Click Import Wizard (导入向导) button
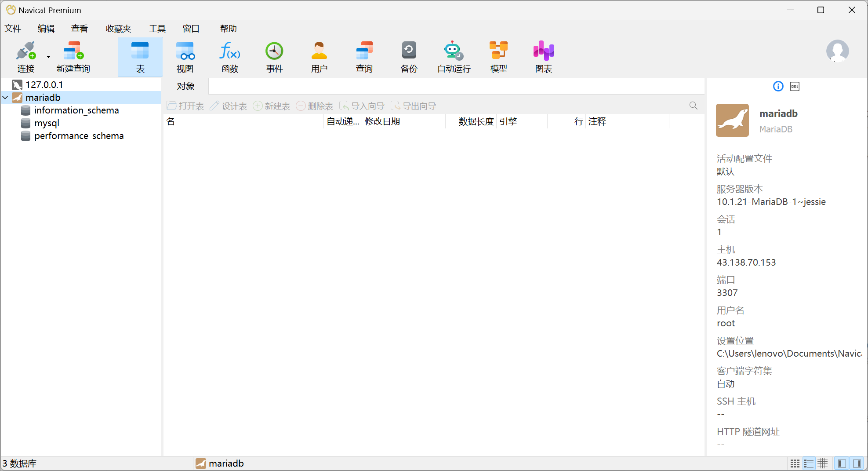Image resolution: width=868 pixels, height=471 pixels. (362, 106)
